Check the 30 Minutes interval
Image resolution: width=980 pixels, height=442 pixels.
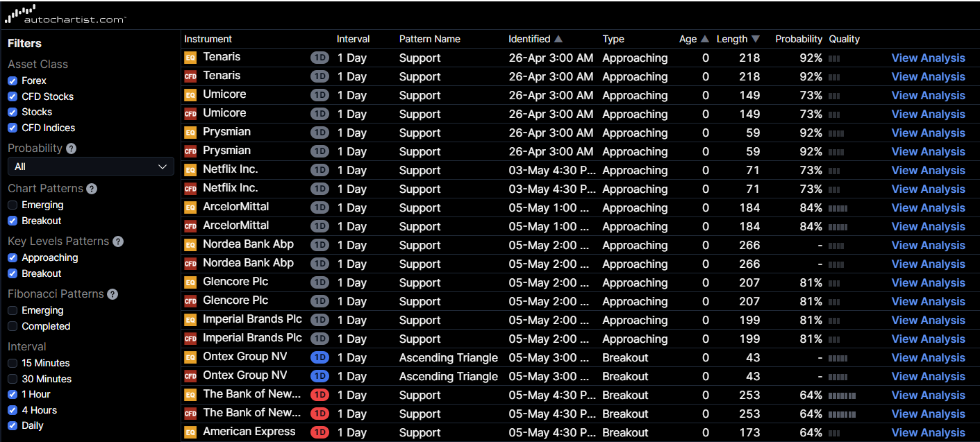pyautogui.click(x=13, y=379)
